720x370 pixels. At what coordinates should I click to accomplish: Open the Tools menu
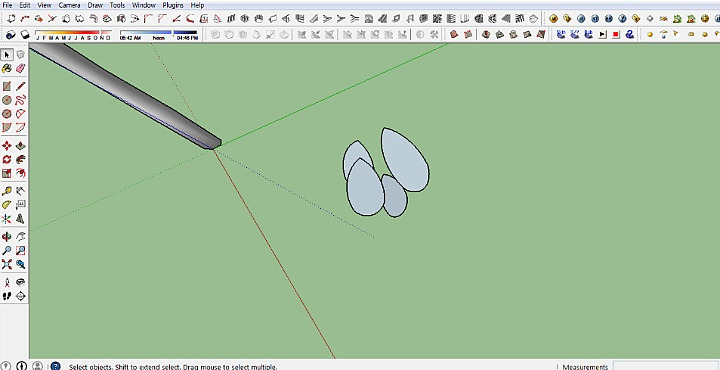pyautogui.click(x=118, y=5)
